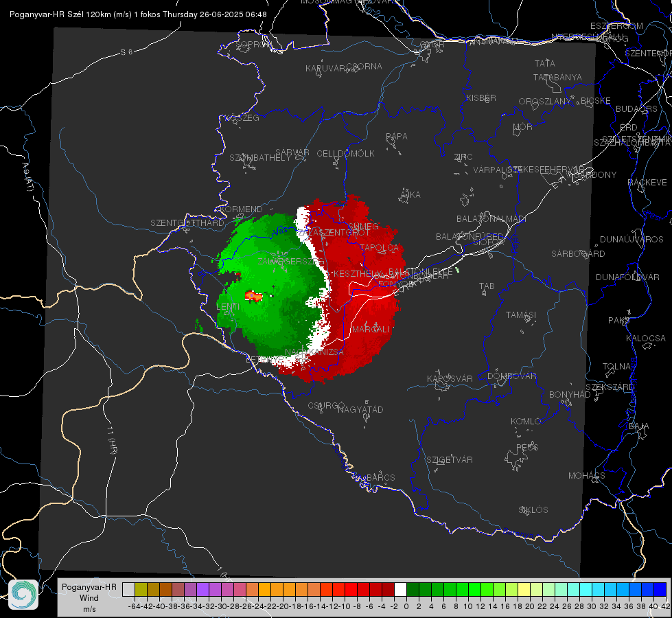This screenshot has width=672, height=618.
Task: Click the KAPUVÁR city label
Action: pos(326,69)
